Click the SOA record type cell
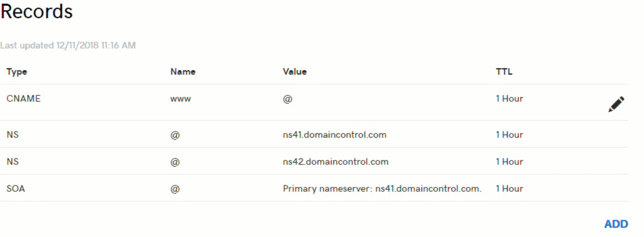 [x=16, y=189]
